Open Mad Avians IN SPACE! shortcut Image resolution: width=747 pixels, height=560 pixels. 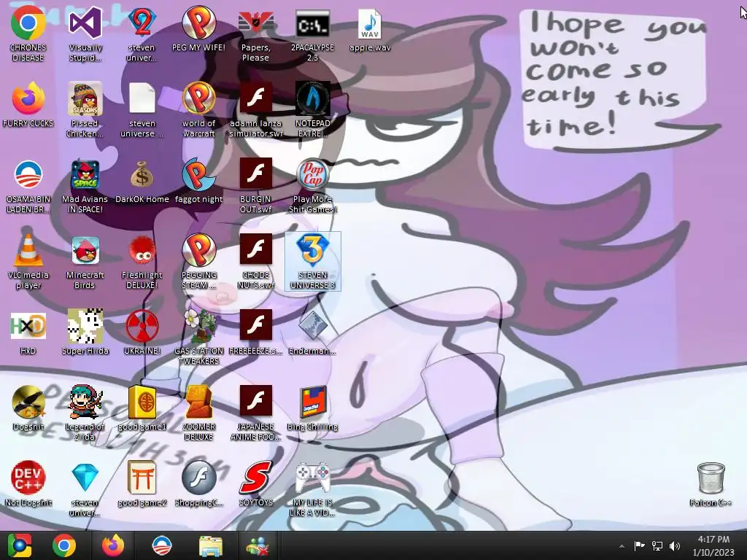(85, 186)
